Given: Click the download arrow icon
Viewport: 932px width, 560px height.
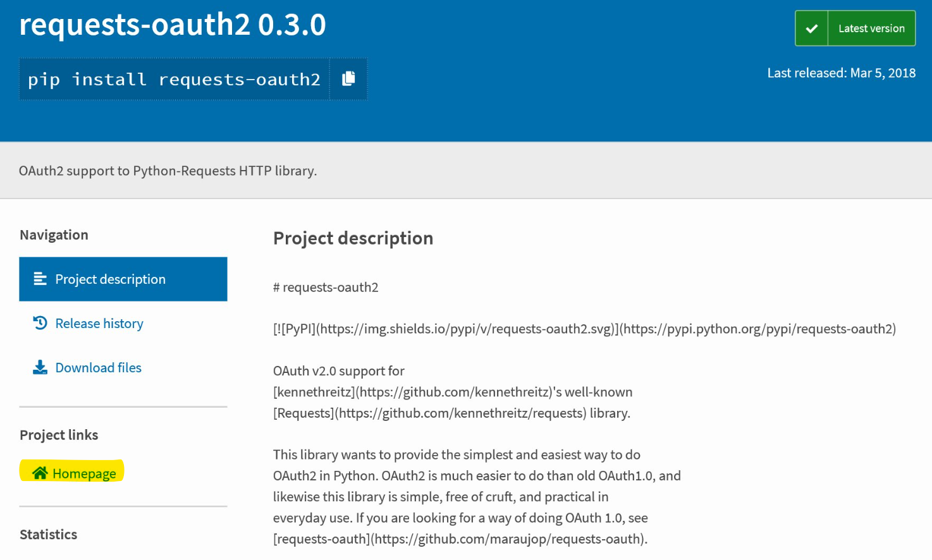Looking at the screenshot, I should tap(40, 367).
